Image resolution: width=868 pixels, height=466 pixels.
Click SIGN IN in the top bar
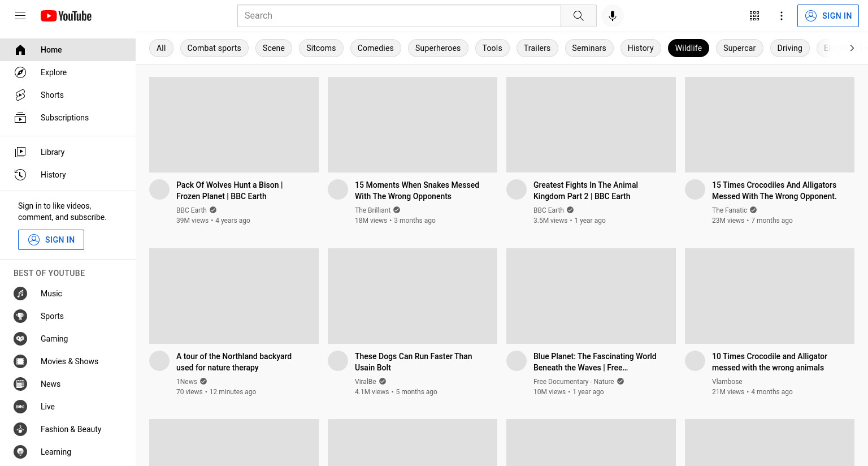pyautogui.click(x=828, y=16)
